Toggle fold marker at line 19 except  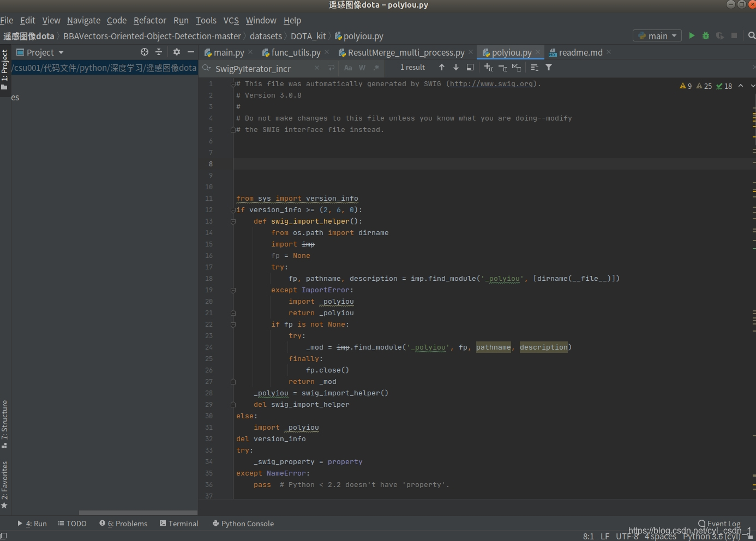[233, 290]
